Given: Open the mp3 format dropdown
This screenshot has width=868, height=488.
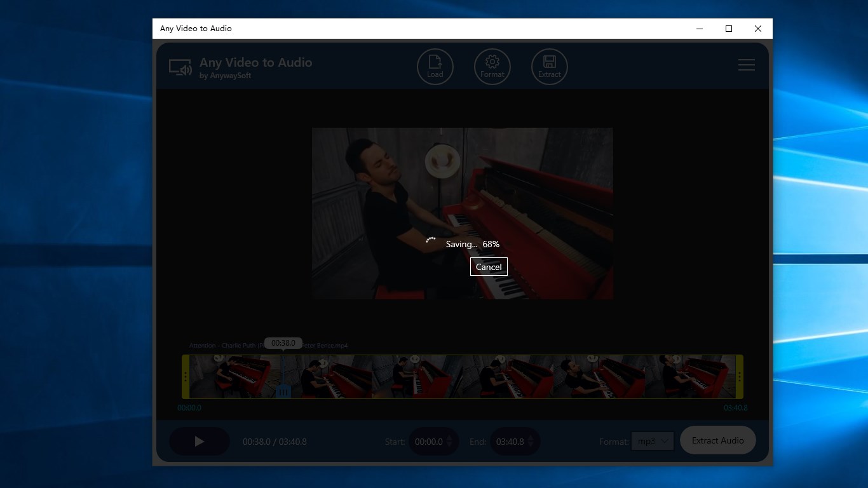Looking at the screenshot, I should click(x=652, y=441).
